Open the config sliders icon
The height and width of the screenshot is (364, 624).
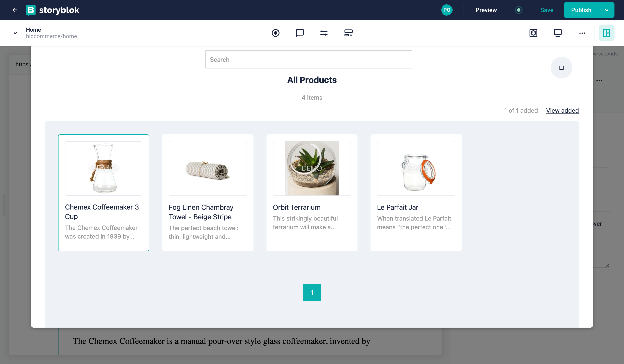click(324, 33)
